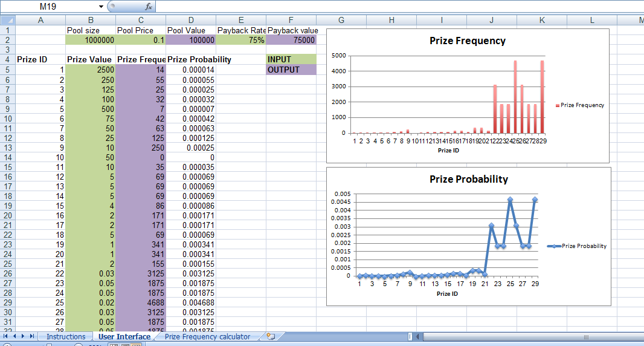The height and width of the screenshot is (346, 644).
Task: Select column L header
Action: pyautogui.click(x=592, y=20)
